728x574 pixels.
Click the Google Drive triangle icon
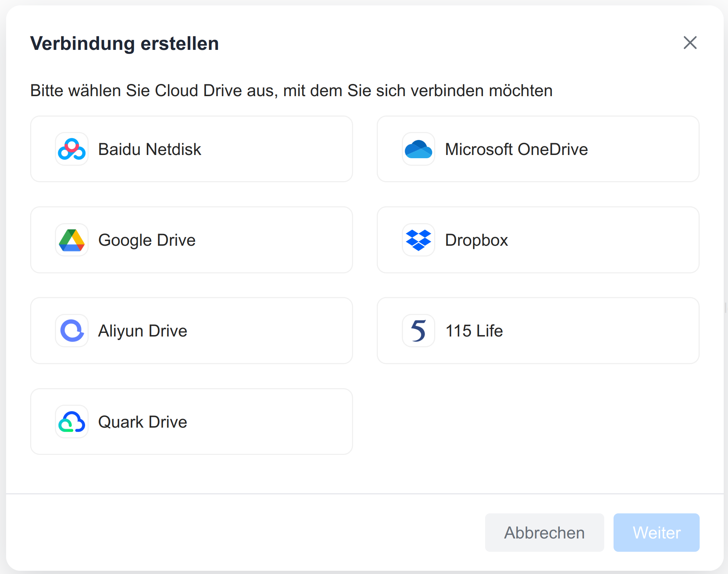point(72,240)
